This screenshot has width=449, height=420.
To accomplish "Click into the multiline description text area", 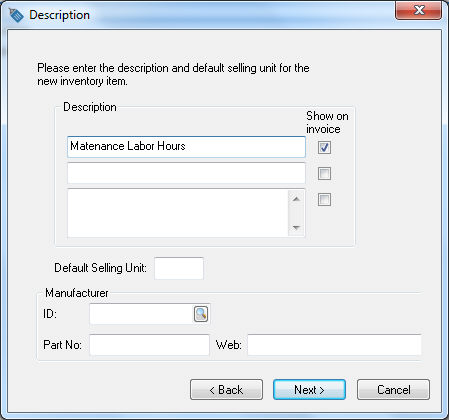I will [x=178, y=213].
